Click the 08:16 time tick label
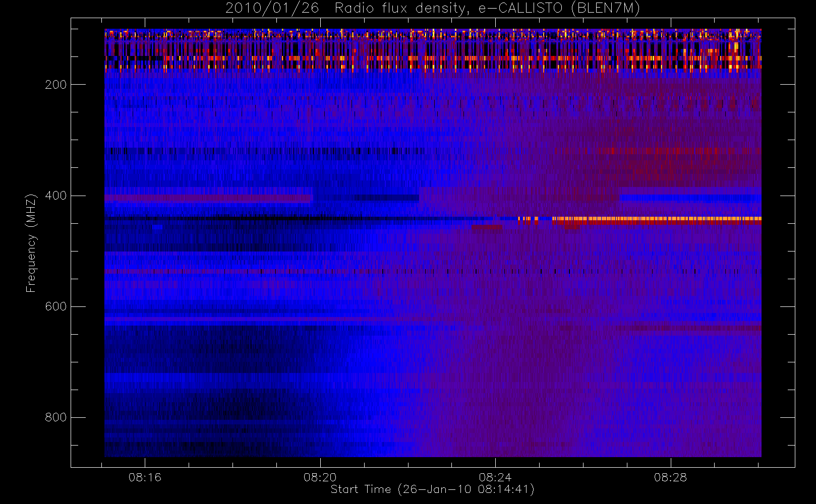Screen dimensions: 816x504 (145, 477)
